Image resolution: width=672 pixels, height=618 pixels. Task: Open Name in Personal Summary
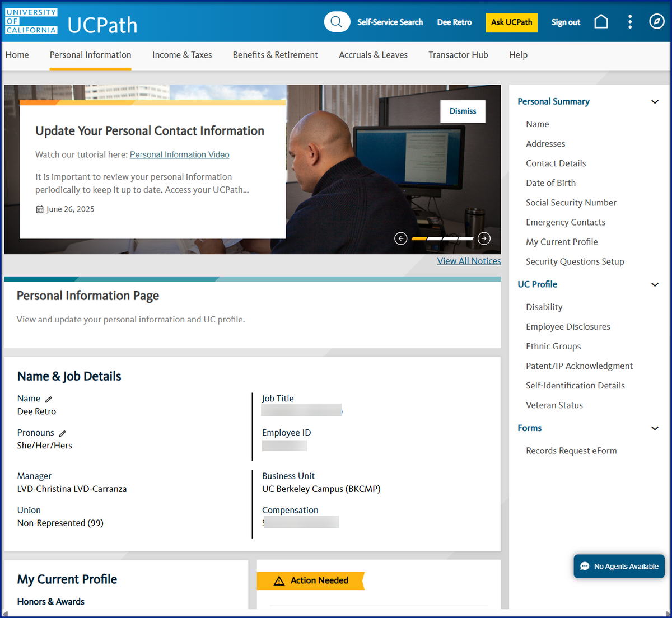[x=538, y=124]
